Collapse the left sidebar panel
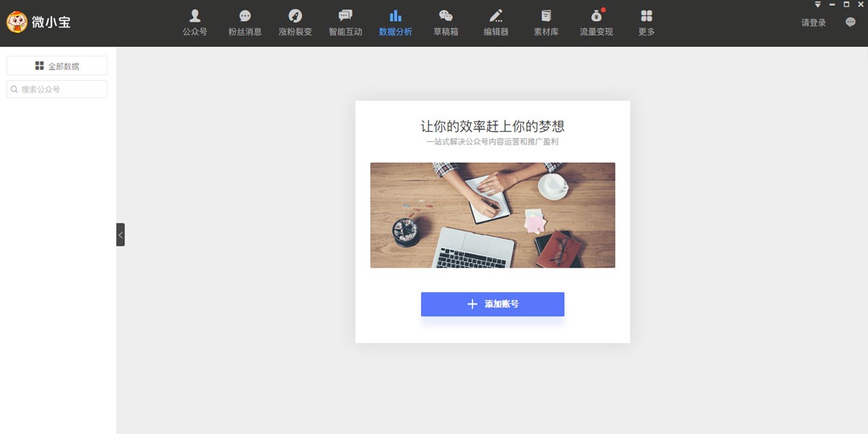The height and width of the screenshot is (434, 868). point(120,234)
